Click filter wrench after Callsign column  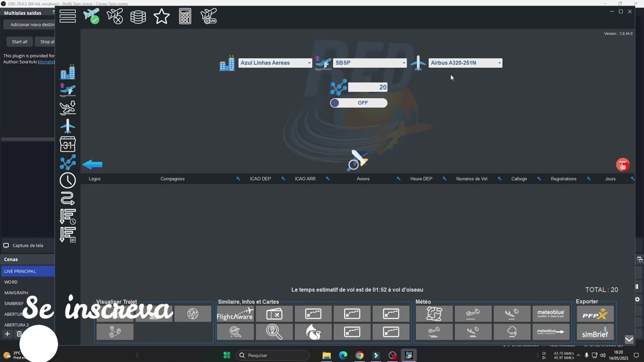[539, 178]
